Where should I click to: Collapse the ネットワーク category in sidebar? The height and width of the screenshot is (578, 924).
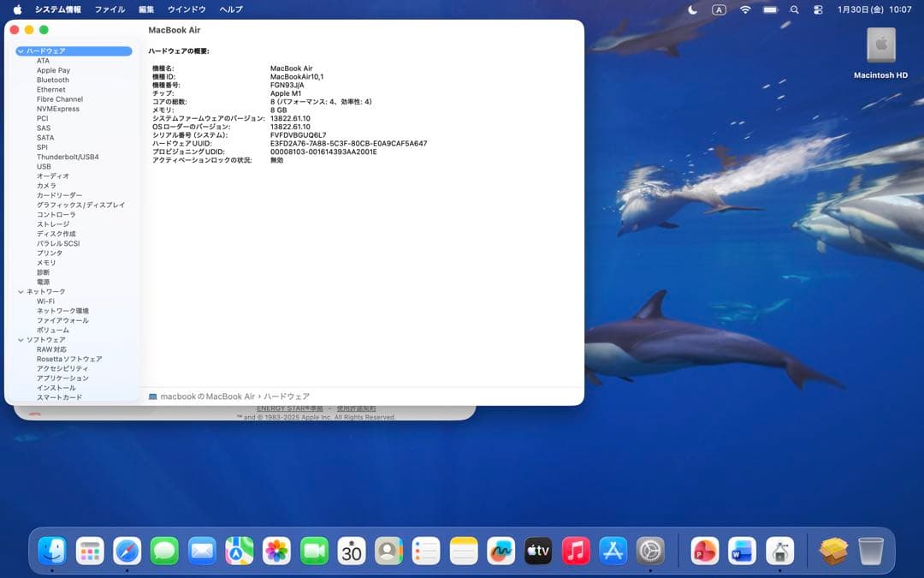click(19, 291)
